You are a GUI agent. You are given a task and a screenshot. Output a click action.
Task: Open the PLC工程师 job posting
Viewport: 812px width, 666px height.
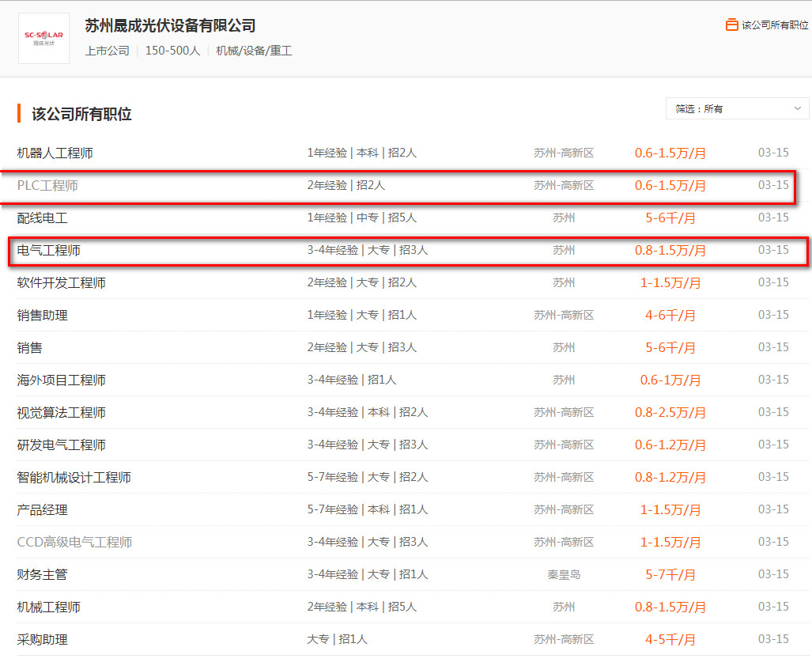click(x=48, y=186)
